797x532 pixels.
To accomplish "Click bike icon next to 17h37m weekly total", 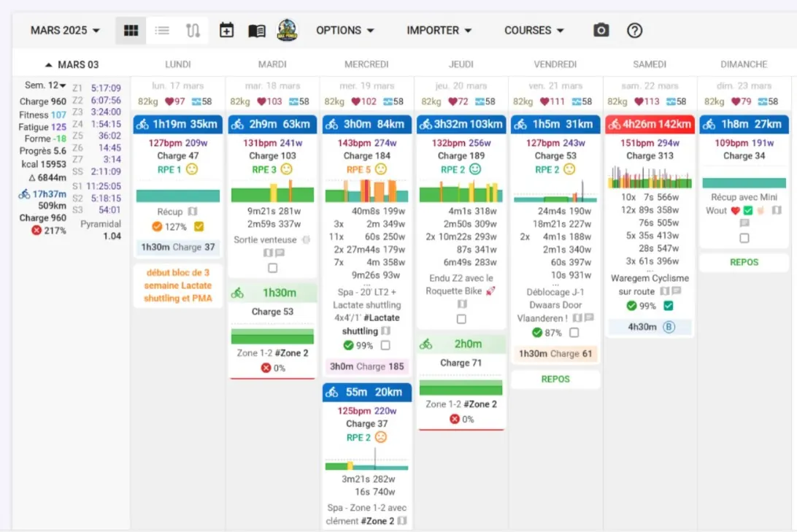I will click(24, 193).
